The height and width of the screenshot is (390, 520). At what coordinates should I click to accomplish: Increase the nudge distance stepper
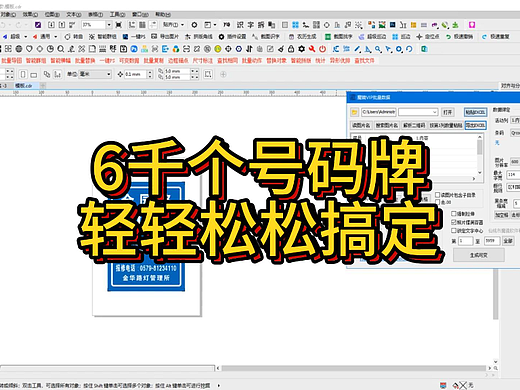pos(150,72)
